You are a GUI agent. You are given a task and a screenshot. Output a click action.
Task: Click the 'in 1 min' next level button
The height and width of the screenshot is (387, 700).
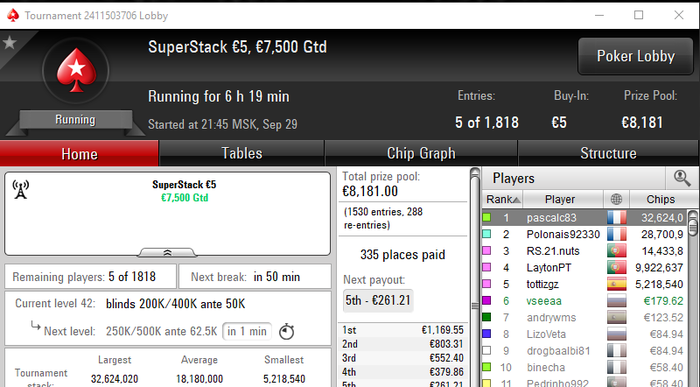(x=247, y=331)
